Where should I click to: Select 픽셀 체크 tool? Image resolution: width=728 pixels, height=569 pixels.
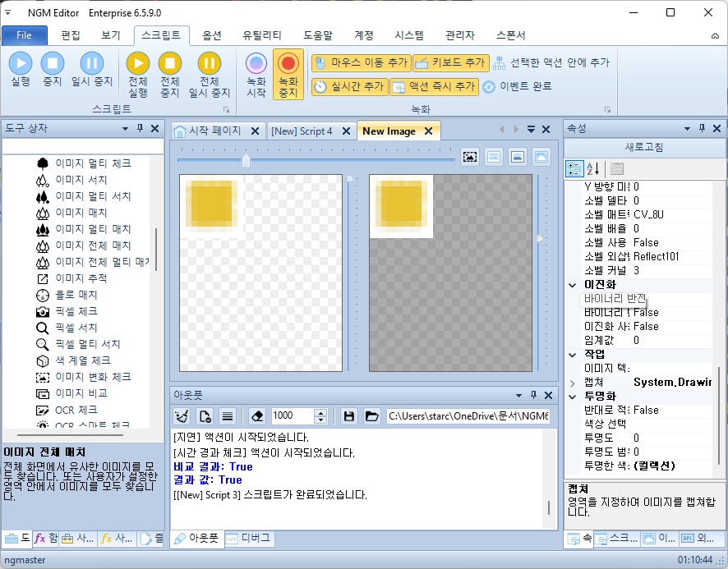tap(67, 311)
